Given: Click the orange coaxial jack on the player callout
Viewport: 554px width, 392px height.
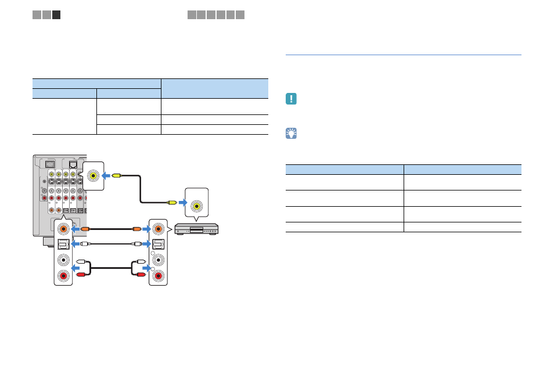Looking at the screenshot, I should click(x=159, y=229).
